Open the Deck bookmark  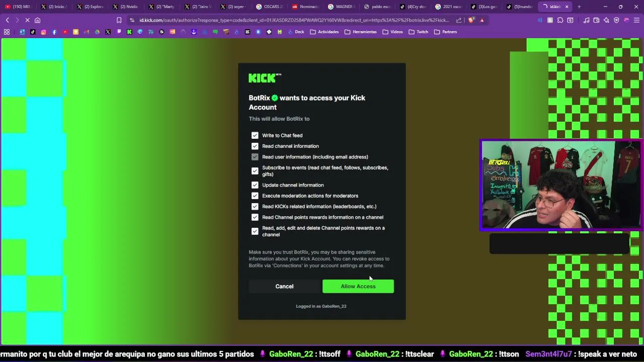296,32
